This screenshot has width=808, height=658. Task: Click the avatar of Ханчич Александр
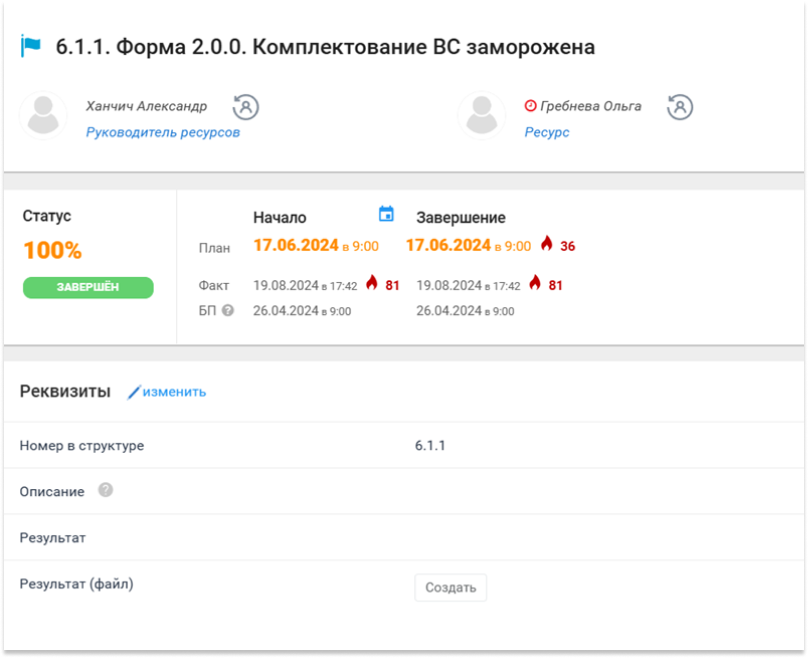point(45,116)
